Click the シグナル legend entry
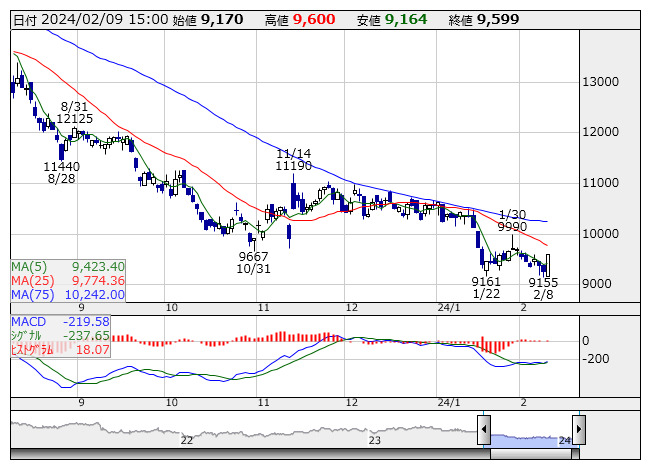 pyautogui.click(x=61, y=336)
